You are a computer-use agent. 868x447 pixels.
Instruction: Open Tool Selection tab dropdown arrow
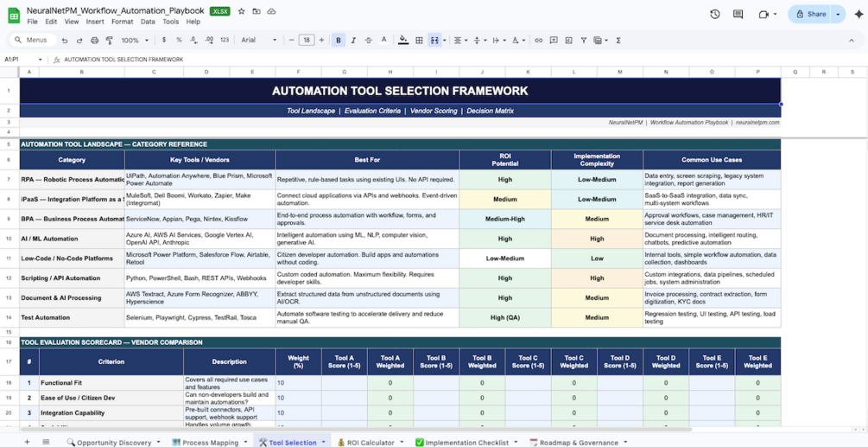coord(323,442)
